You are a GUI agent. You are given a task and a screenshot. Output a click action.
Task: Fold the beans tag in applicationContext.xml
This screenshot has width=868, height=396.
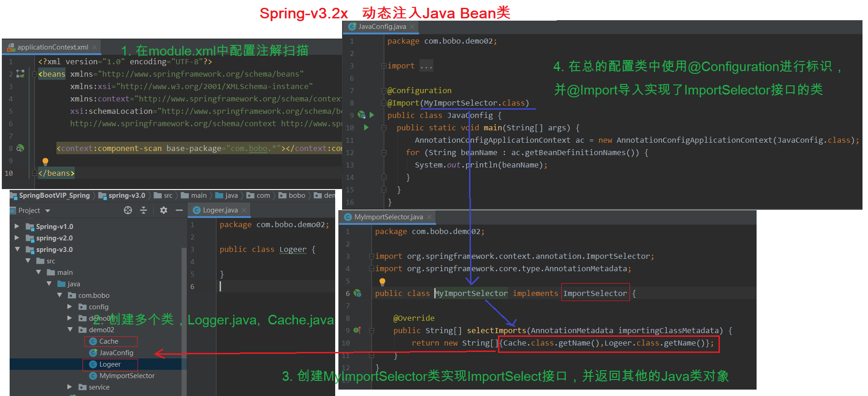pos(34,74)
